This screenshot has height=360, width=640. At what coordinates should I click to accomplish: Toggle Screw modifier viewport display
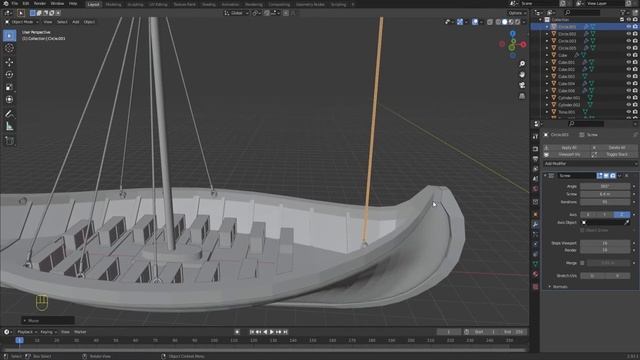point(606,176)
